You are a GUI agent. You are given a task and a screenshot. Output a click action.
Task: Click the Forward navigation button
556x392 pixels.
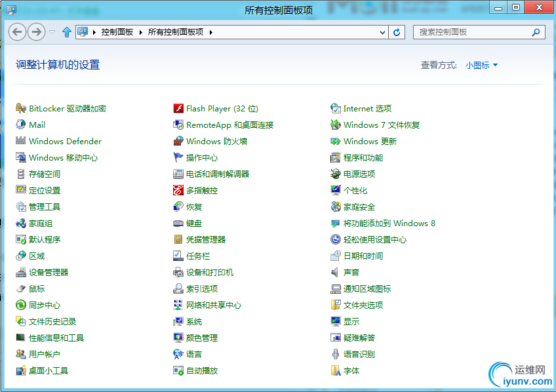[x=36, y=32]
